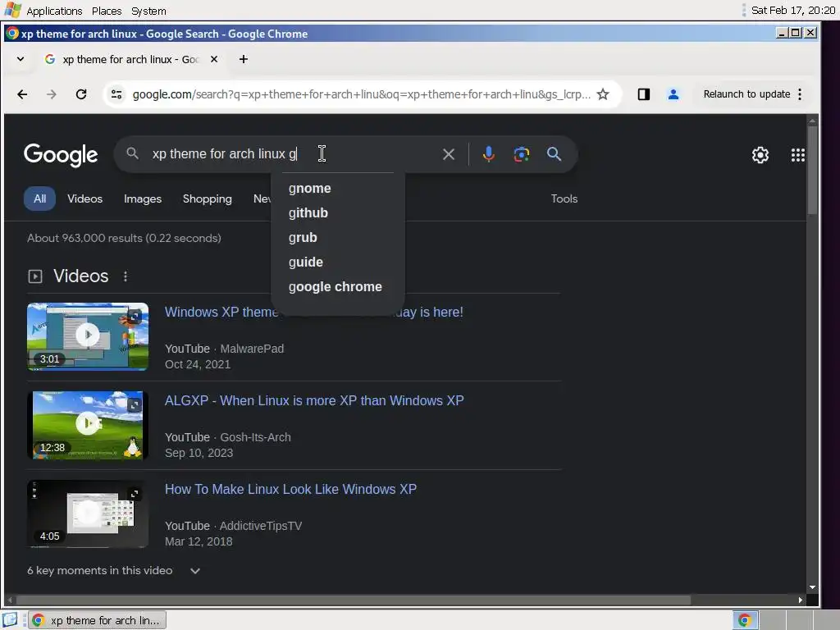Click the YouTube · MalwarePad source text

tap(224, 349)
